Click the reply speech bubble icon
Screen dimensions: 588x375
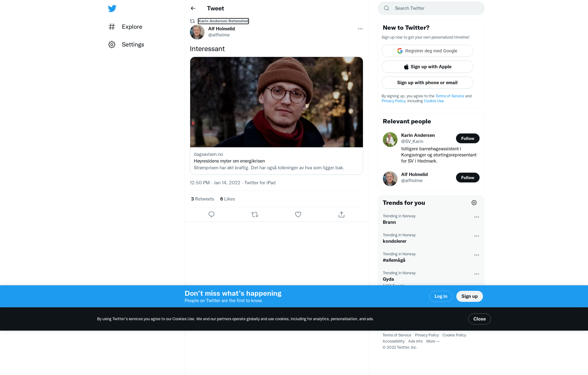(211, 215)
